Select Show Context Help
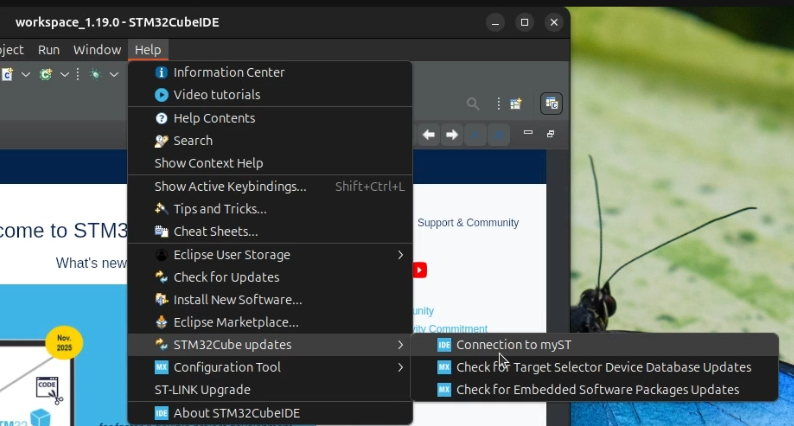Viewport: 794px width, 426px height. [270, 163]
